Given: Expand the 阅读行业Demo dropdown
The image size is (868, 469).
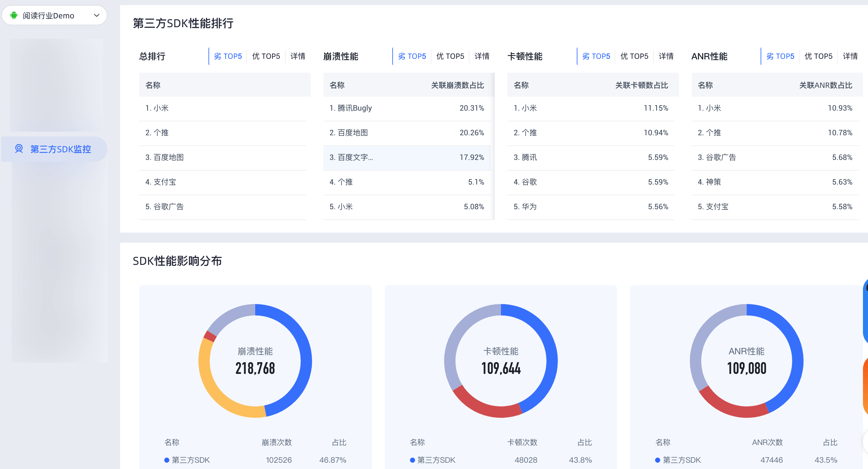Looking at the screenshot, I should [97, 15].
